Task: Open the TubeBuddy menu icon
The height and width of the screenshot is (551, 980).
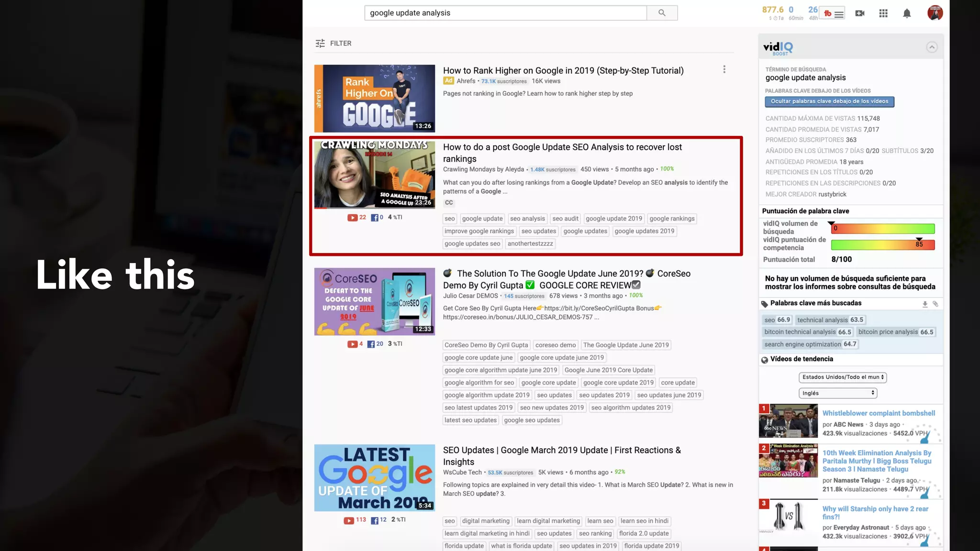Action: pos(833,14)
